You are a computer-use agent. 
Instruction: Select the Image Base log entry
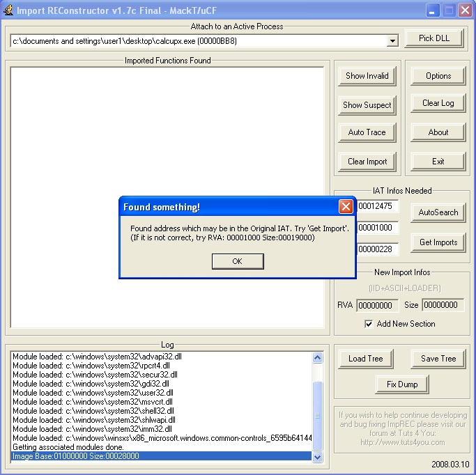point(161,456)
